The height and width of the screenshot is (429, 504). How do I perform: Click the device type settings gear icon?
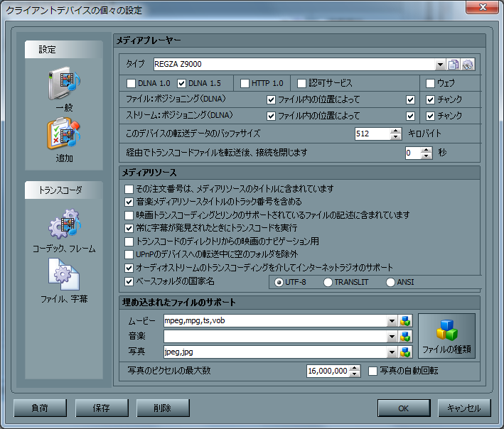(468, 65)
